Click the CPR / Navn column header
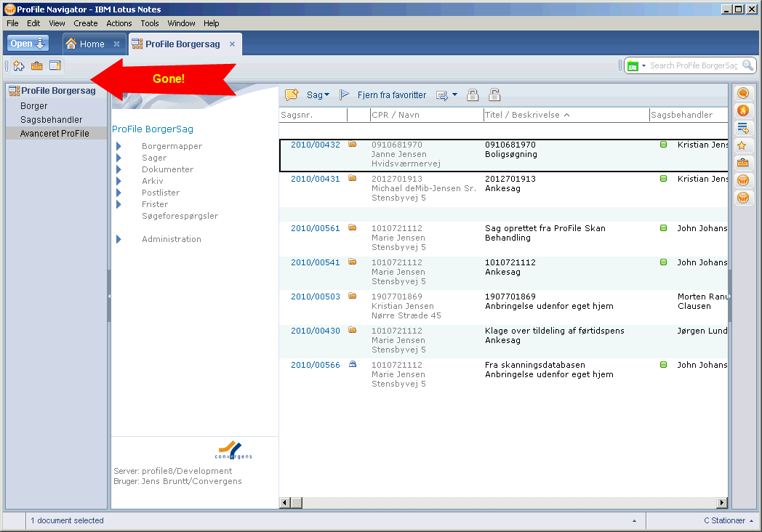 click(x=426, y=115)
